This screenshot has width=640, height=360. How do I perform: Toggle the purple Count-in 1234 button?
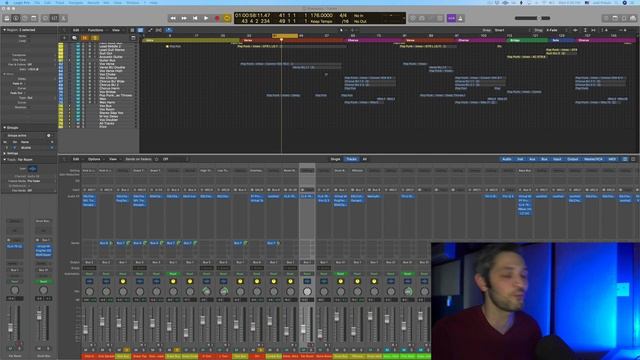[x=451, y=18]
